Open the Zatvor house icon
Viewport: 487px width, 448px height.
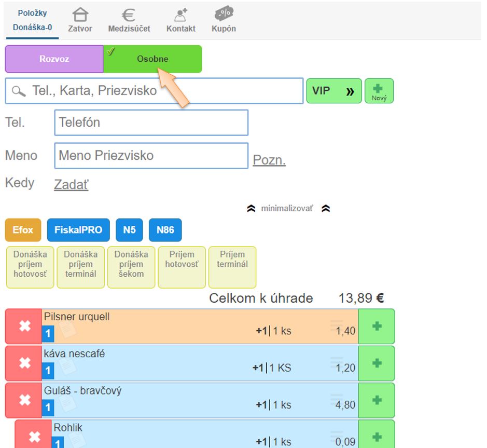click(x=80, y=15)
